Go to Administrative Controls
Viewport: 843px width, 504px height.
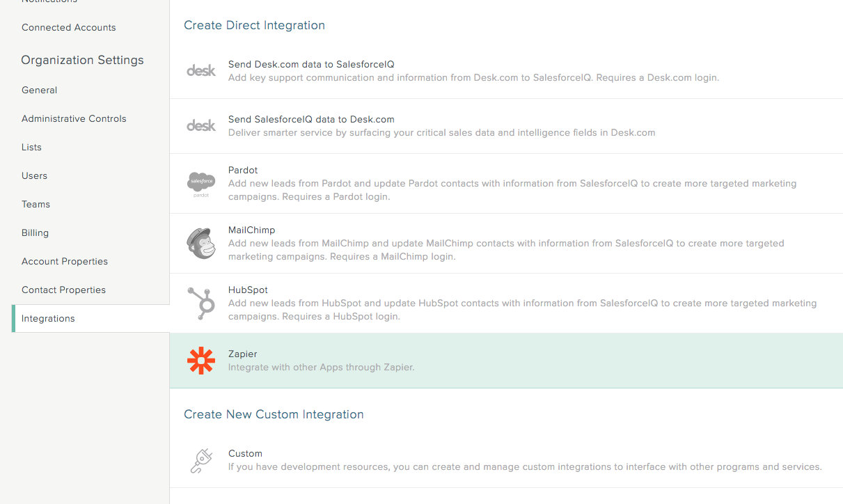(74, 118)
